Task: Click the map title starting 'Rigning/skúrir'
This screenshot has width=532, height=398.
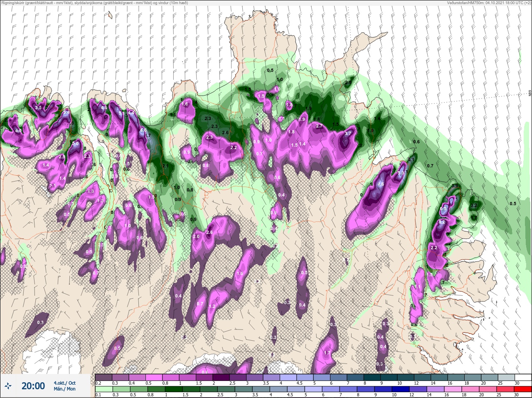Action: coord(94,3)
